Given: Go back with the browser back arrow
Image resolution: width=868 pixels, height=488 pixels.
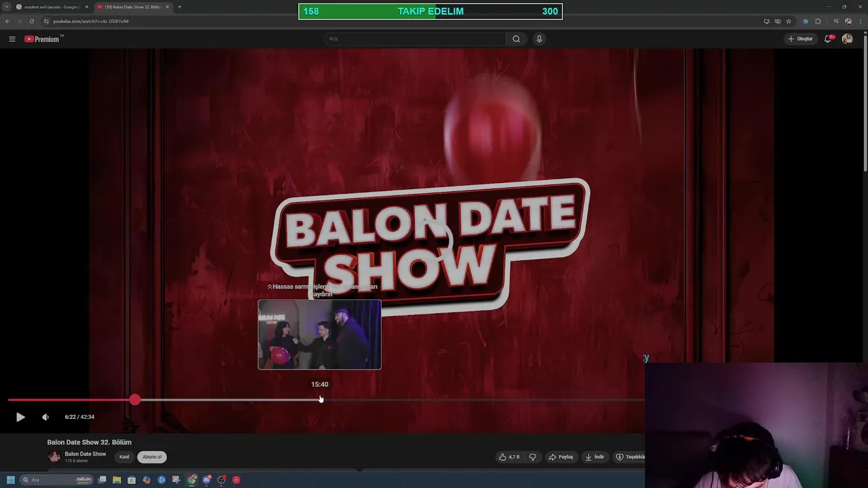Looking at the screenshot, I should (7, 21).
